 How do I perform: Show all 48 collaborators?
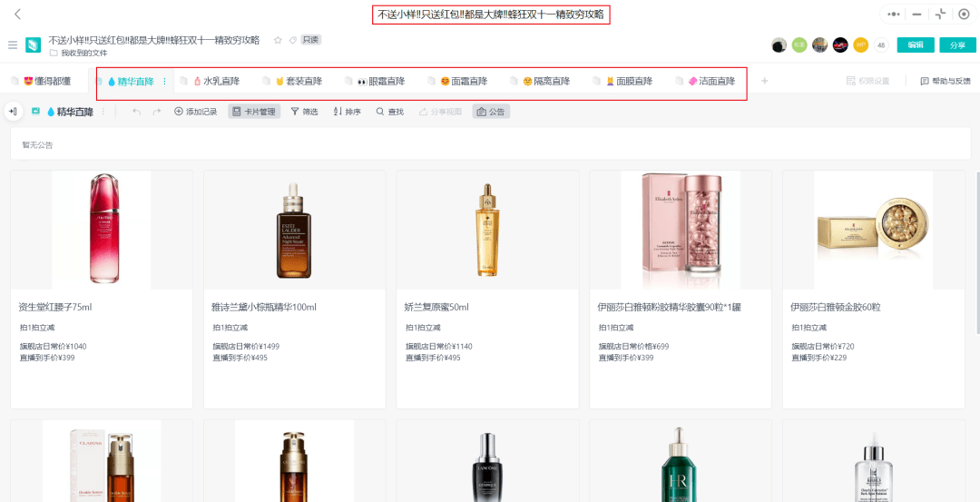881,45
